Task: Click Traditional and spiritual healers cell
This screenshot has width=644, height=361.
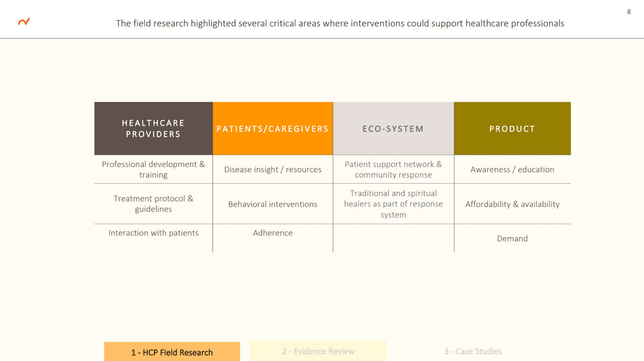Action: (x=393, y=204)
